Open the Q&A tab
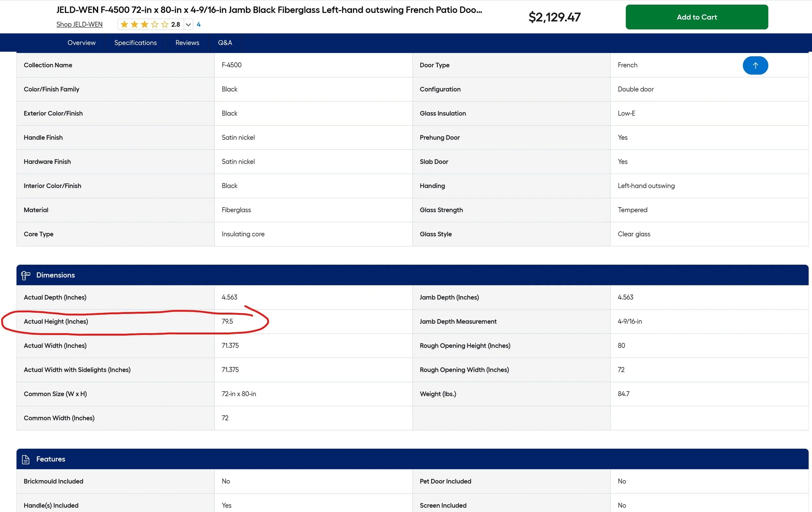812x512 pixels. [x=225, y=43]
